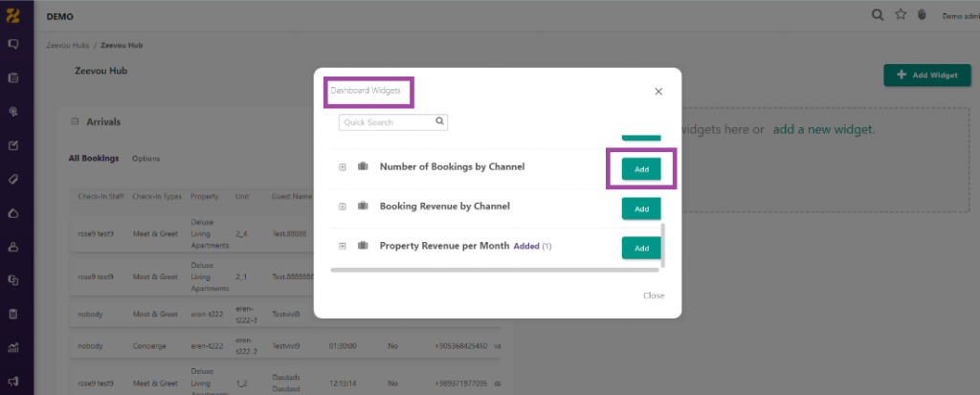Viewport: 980px width, 395px height.
Task: Add the Booking Revenue by Channel widget
Action: [x=641, y=208]
